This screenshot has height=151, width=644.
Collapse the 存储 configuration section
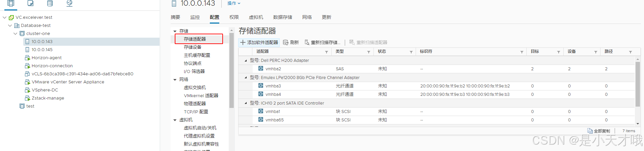pos(175,31)
